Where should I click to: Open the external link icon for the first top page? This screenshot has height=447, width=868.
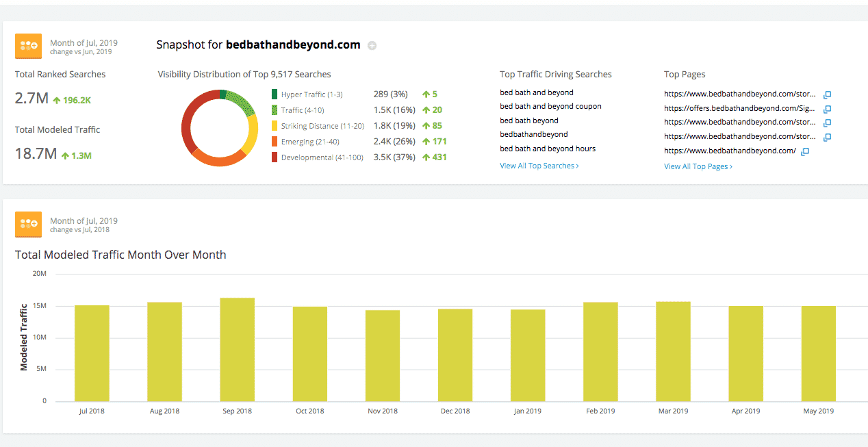(x=827, y=95)
